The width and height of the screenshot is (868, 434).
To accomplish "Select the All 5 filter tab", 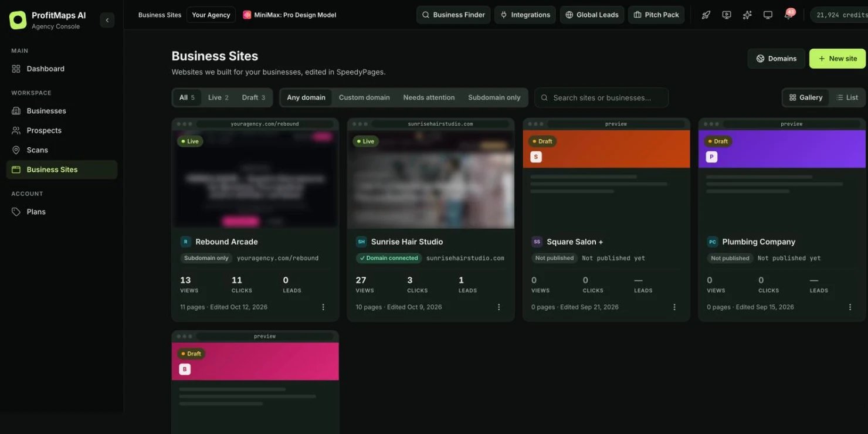I will (187, 97).
